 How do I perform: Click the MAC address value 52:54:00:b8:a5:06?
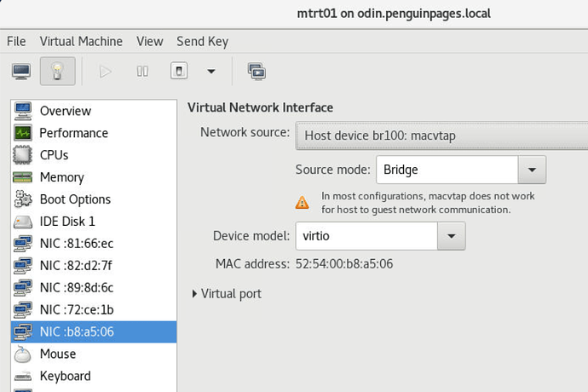[x=344, y=263]
